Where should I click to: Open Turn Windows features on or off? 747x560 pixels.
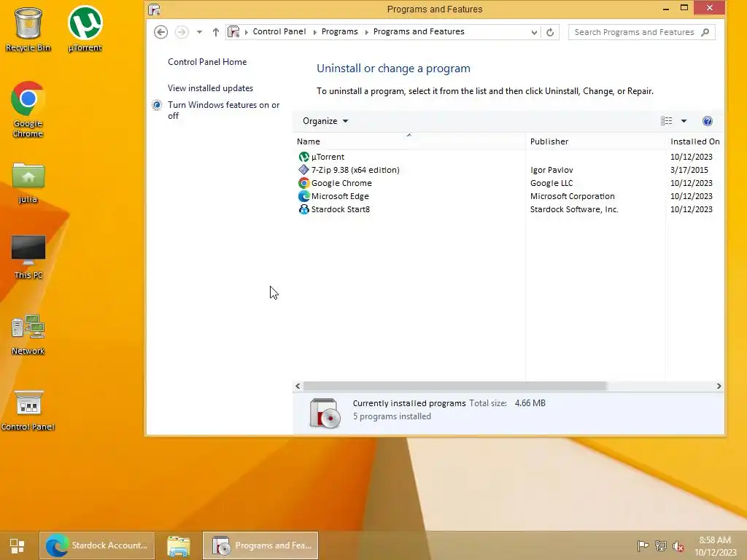click(x=223, y=110)
